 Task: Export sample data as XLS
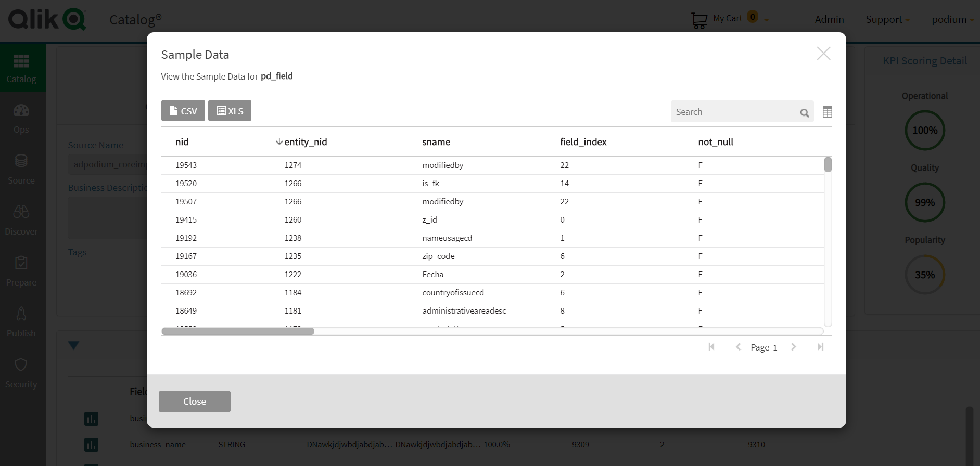pos(230,111)
